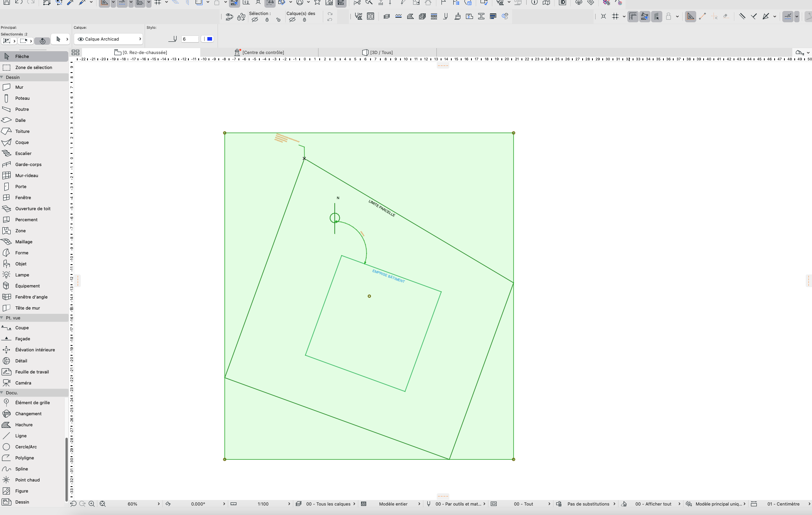Toggle hide under Sélection label
This screenshot has height=515, width=812.
pyautogui.click(x=255, y=20)
